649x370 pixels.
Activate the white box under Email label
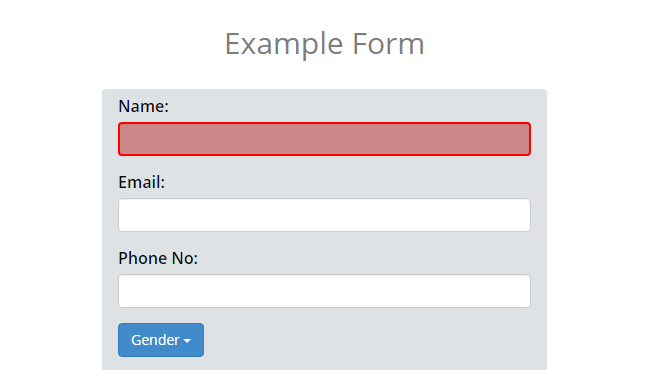[x=324, y=215]
